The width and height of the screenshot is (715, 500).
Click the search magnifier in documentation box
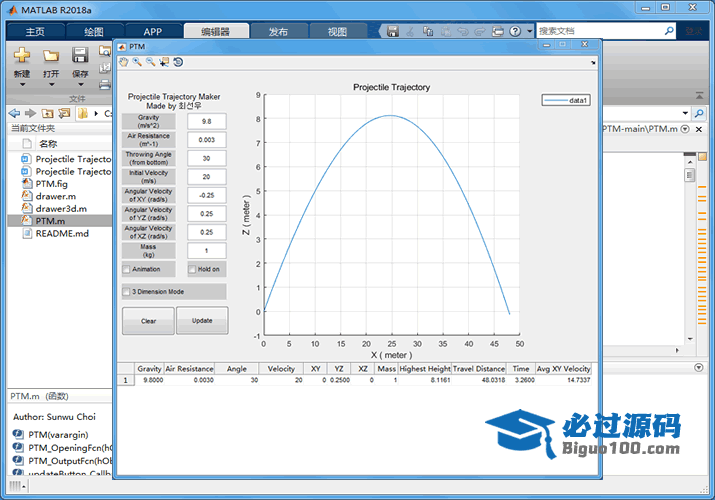(x=670, y=32)
